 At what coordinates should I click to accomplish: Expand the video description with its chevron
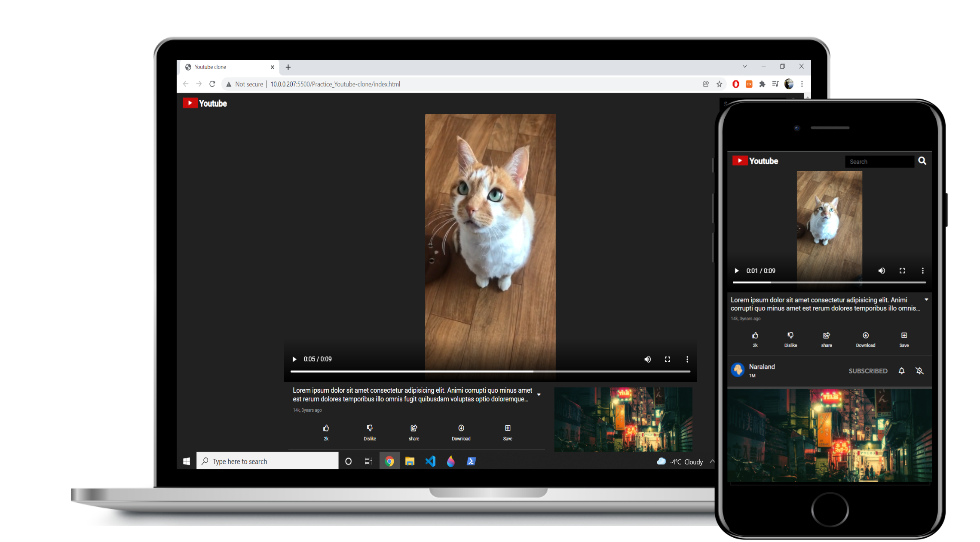click(539, 394)
